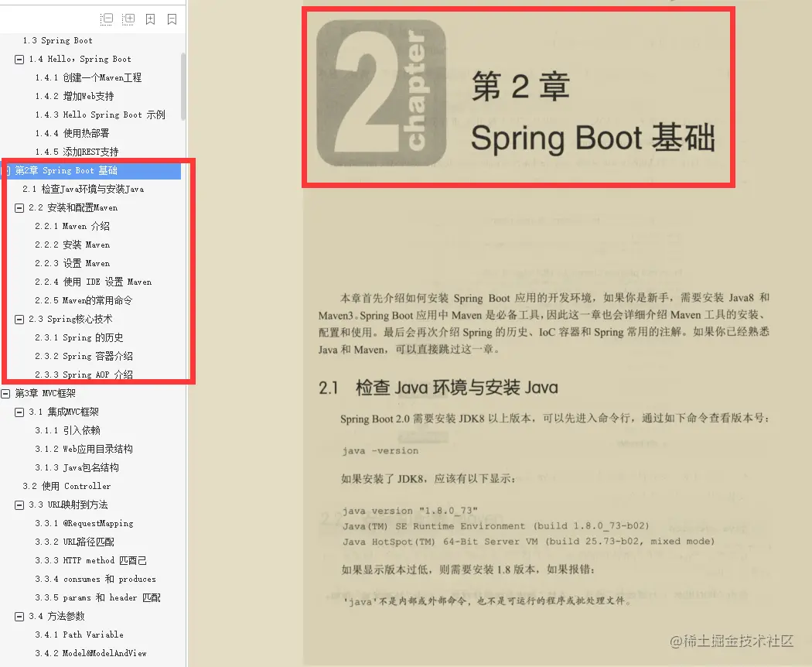Screen dimensions: 812x667
Task: Open "1.4.5 添加REST支持" entry
Action: (x=85, y=152)
